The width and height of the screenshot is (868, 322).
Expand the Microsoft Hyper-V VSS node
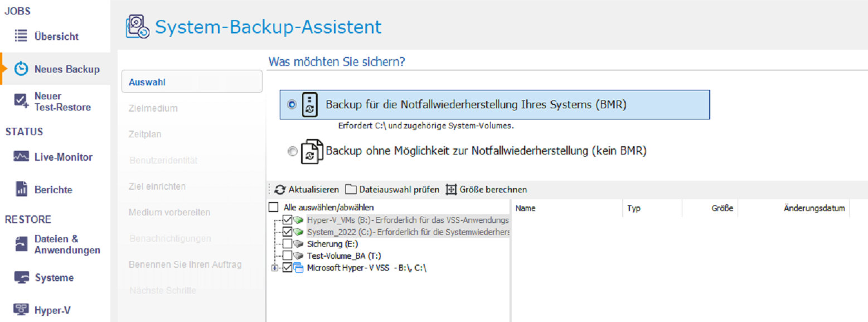click(275, 268)
